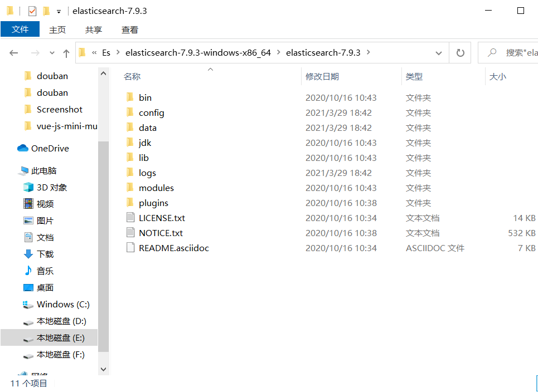538x392 pixels.
Task: Click the 本地磁盘 (F:) drive icon
Action: click(x=28, y=356)
